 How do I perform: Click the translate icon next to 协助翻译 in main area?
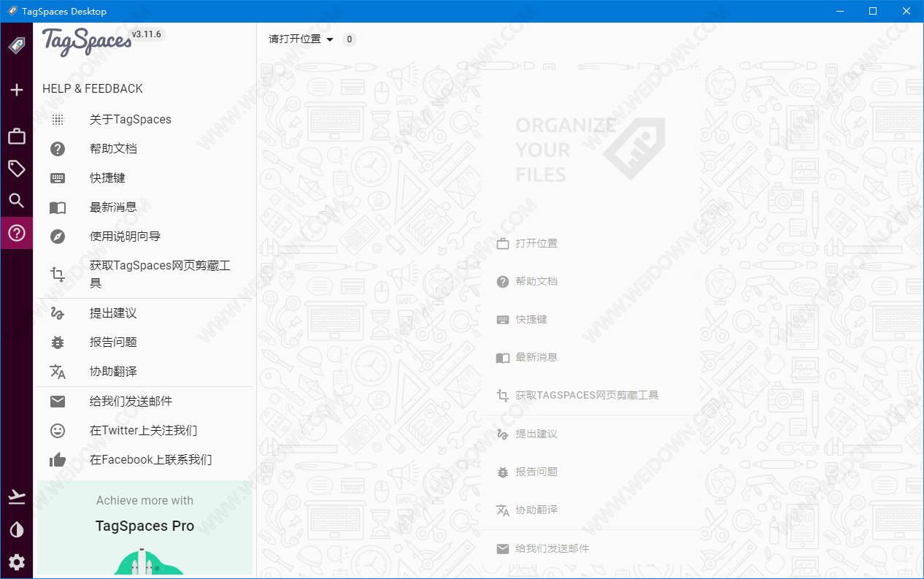click(x=503, y=510)
